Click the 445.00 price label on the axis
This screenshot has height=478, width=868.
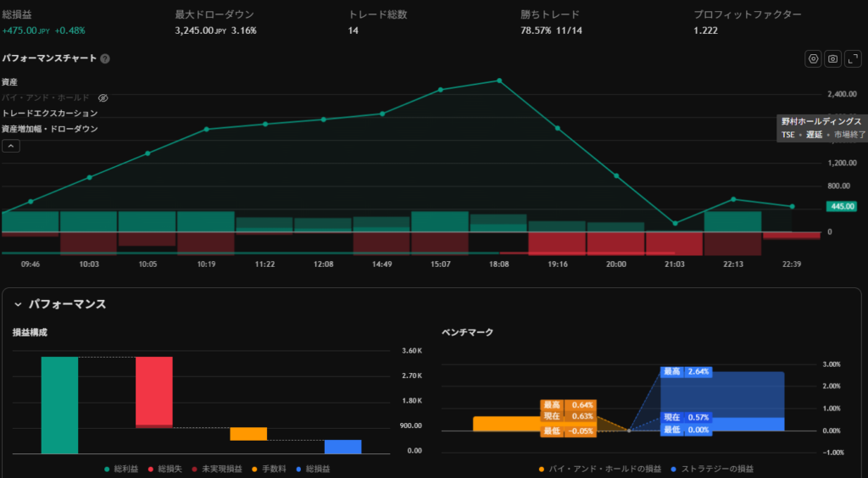[841, 206]
